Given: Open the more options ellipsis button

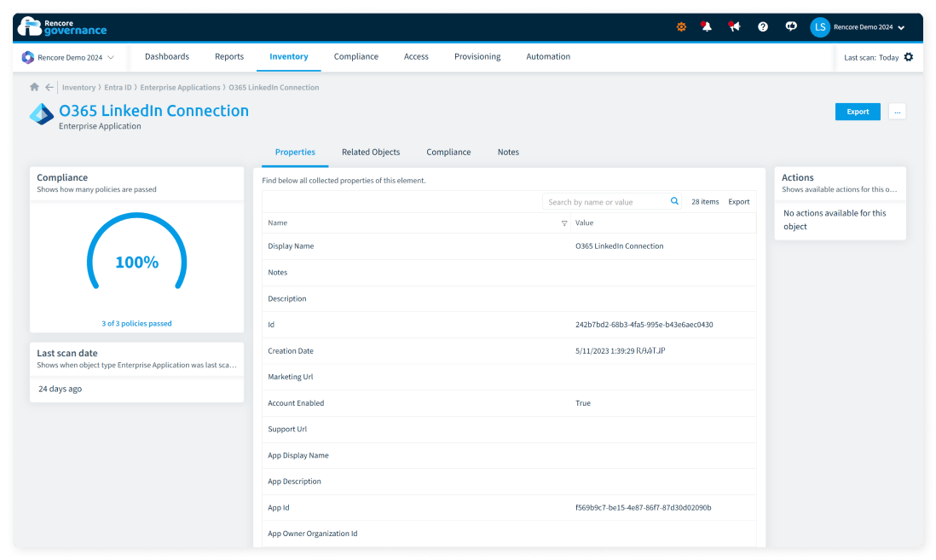Looking at the screenshot, I should (897, 112).
